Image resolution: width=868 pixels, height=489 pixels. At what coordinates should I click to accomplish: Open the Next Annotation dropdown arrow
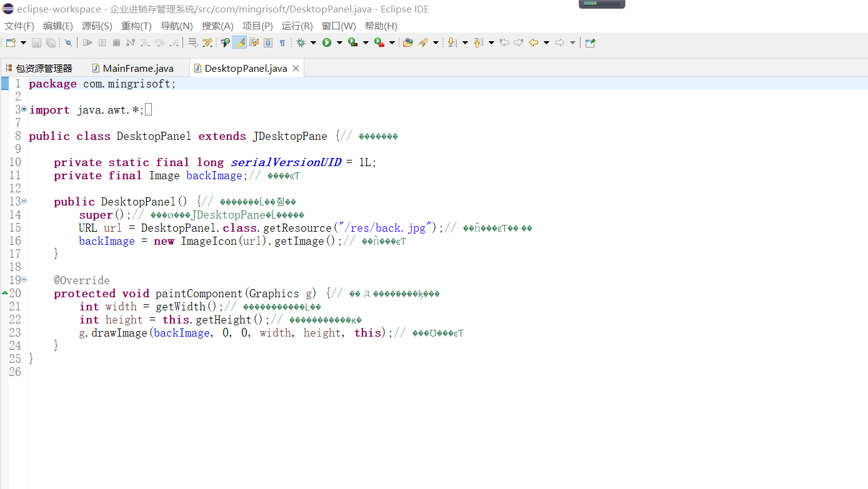pos(465,42)
